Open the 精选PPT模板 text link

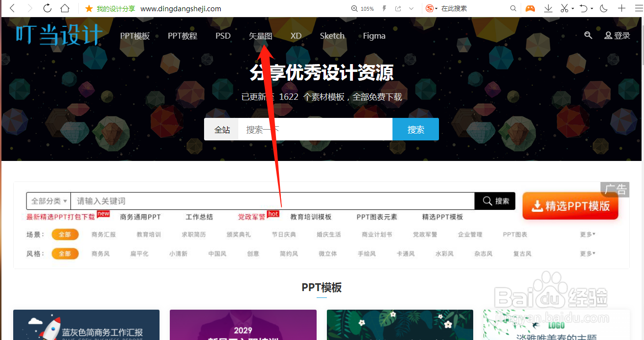pyautogui.click(x=442, y=217)
